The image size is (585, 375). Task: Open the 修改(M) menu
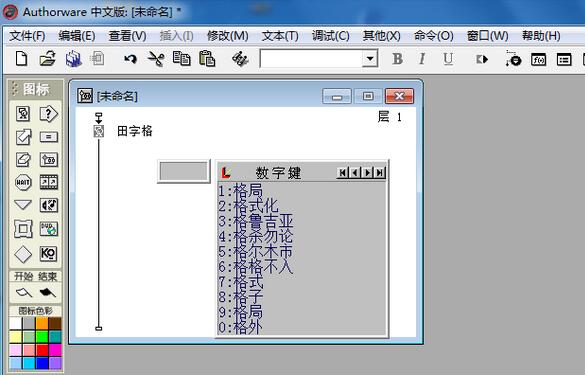[x=228, y=36]
